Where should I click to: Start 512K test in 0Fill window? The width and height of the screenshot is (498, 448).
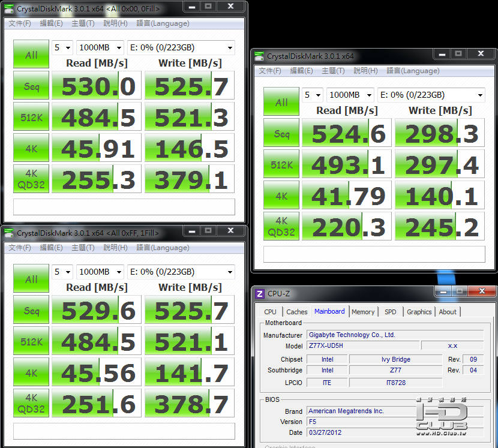(x=31, y=116)
